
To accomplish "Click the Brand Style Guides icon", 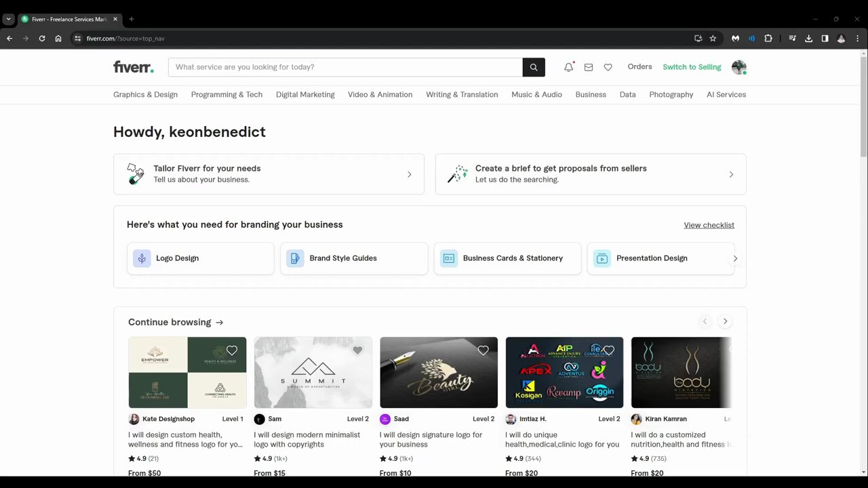I will [295, 258].
